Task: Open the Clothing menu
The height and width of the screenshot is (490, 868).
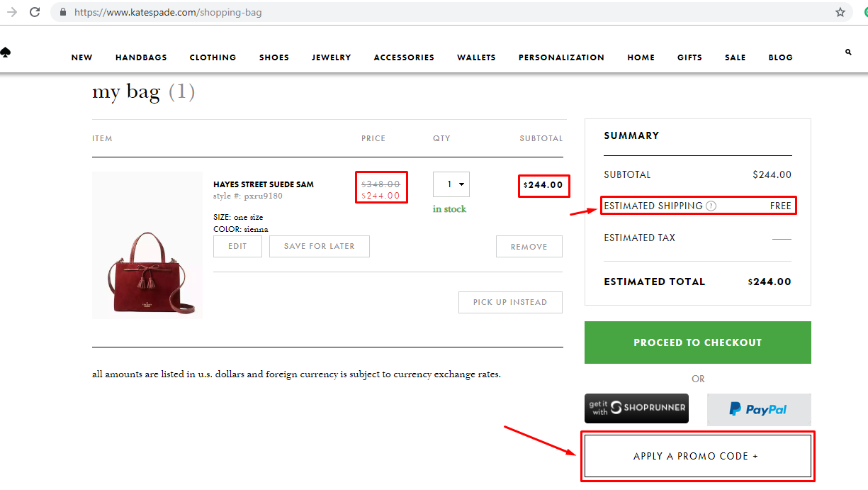Action: [x=213, y=57]
